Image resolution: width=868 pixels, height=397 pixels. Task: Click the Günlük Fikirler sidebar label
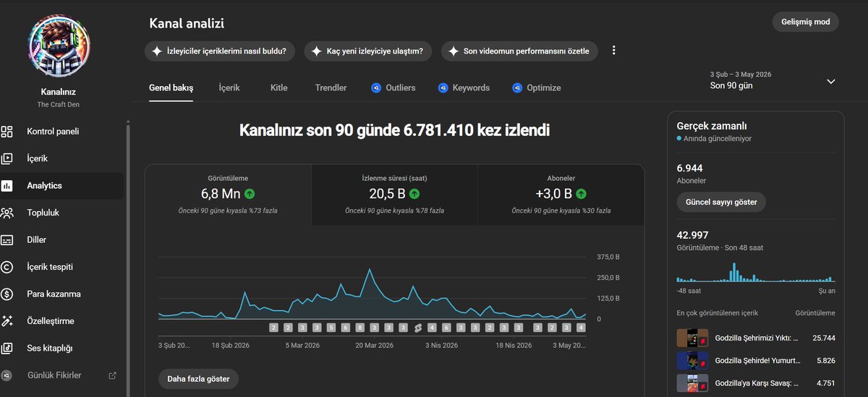(x=54, y=375)
